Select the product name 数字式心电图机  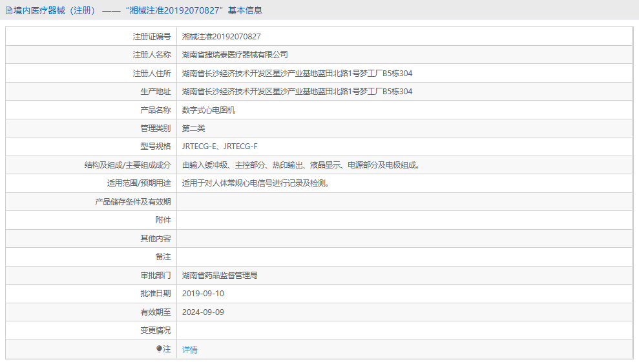point(209,110)
